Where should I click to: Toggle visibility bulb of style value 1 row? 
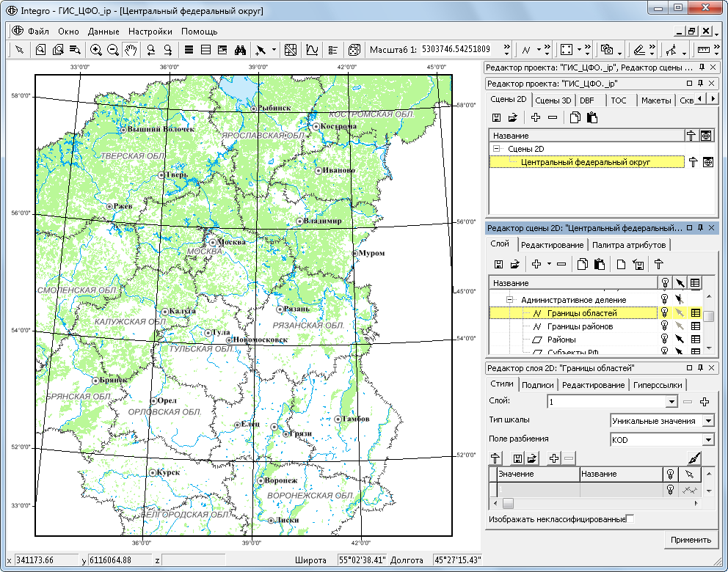[670, 489]
